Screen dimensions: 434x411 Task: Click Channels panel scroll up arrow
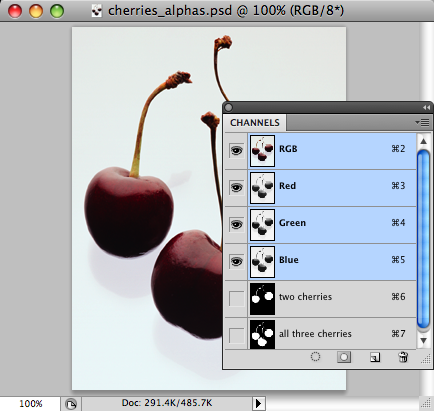pos(423,141)
